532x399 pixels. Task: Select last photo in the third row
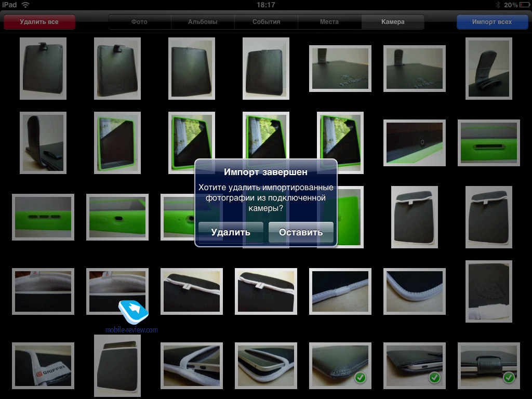(489, 217)
